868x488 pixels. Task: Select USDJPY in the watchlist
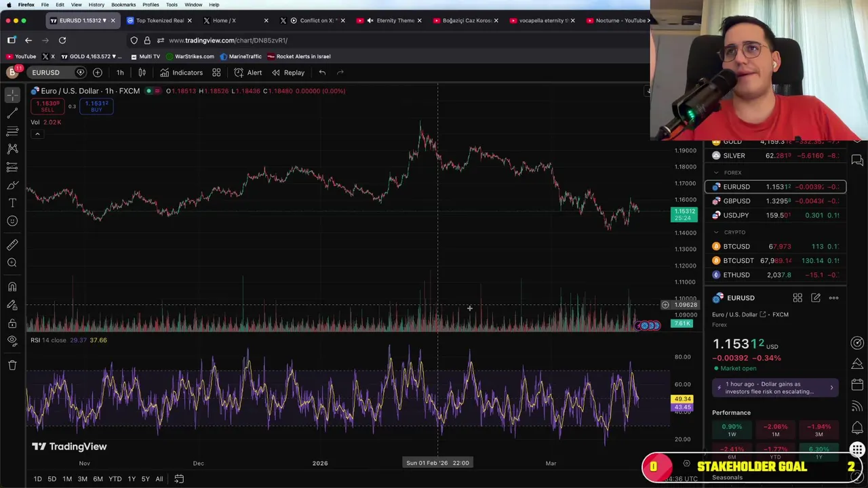pos(776,216)
